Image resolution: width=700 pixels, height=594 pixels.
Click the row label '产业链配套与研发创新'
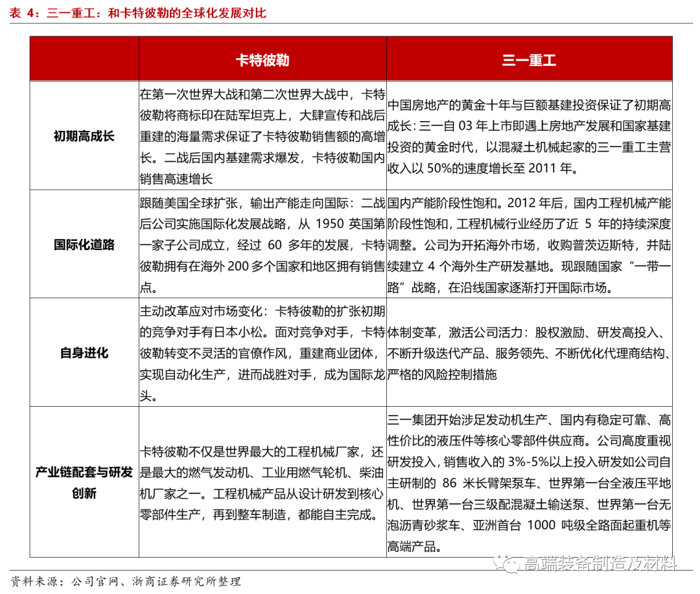84,483
